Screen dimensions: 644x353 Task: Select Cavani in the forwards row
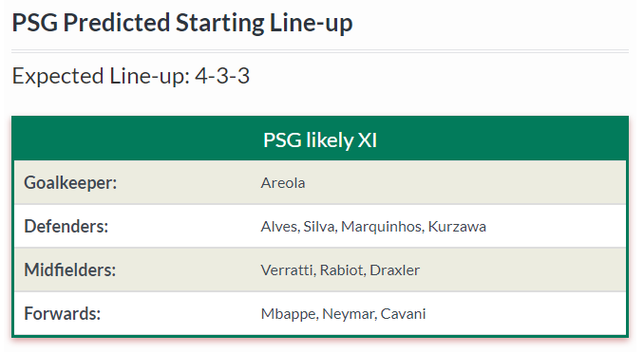[x=404, y=314]
